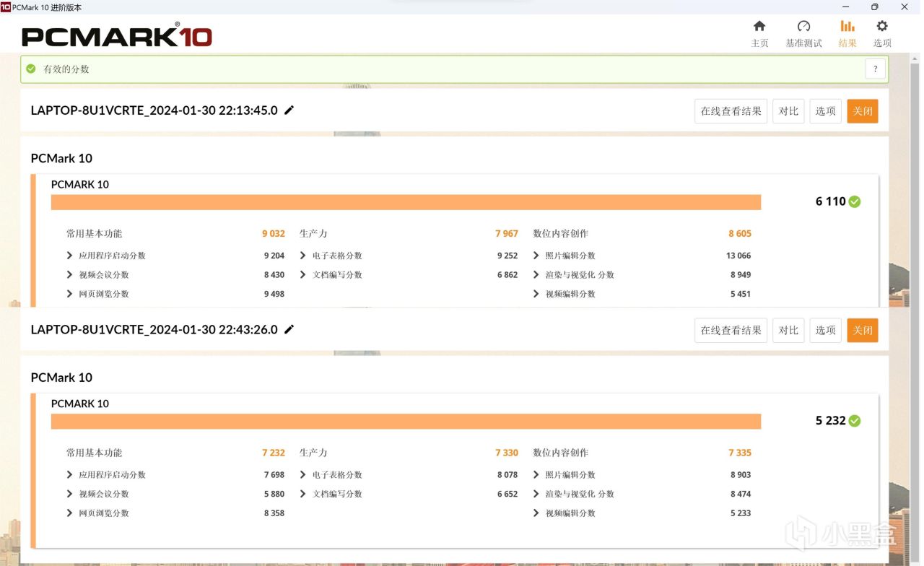Restore down the PCMark 10 window
This screenshot has height=566, width=924.
point(874,7)
